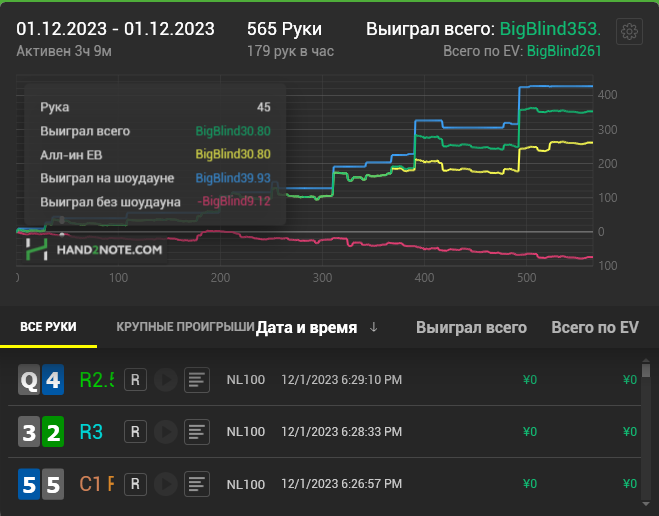Click the sort direction arrow next to Дата и время
The height and width of the screenshot is (516, 659).
pyautogui.click(x=373, y=327)
